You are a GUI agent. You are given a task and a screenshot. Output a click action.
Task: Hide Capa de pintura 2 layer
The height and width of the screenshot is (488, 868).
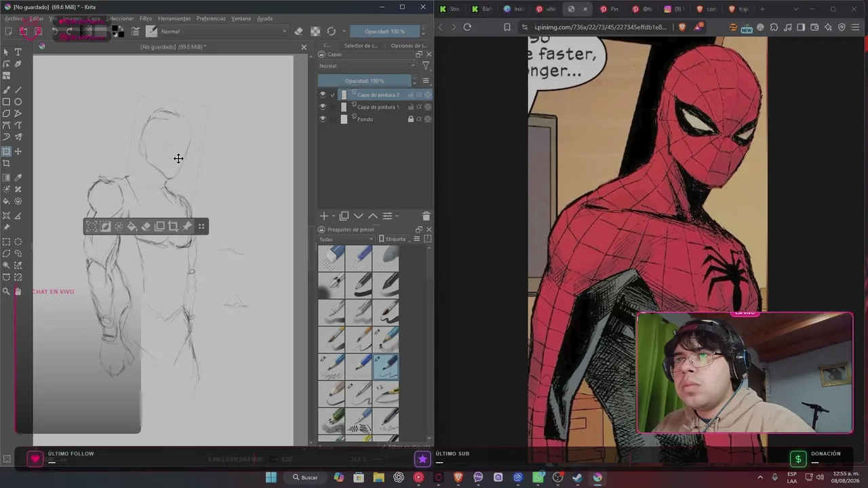(x=323, y=95)
